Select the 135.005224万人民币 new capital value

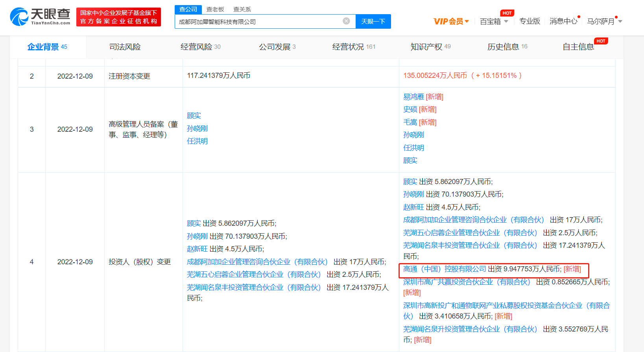point(435,76)
